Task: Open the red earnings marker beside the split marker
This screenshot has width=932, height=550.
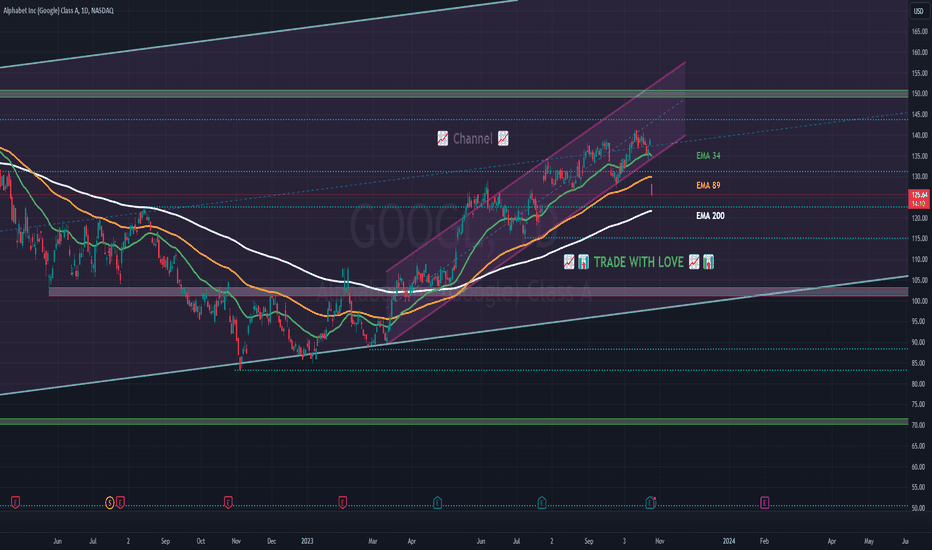Action: click(120, 503)
